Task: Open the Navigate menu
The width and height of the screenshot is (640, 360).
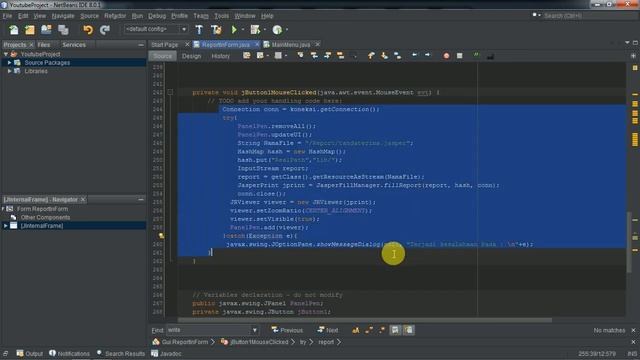Action: 63,16
